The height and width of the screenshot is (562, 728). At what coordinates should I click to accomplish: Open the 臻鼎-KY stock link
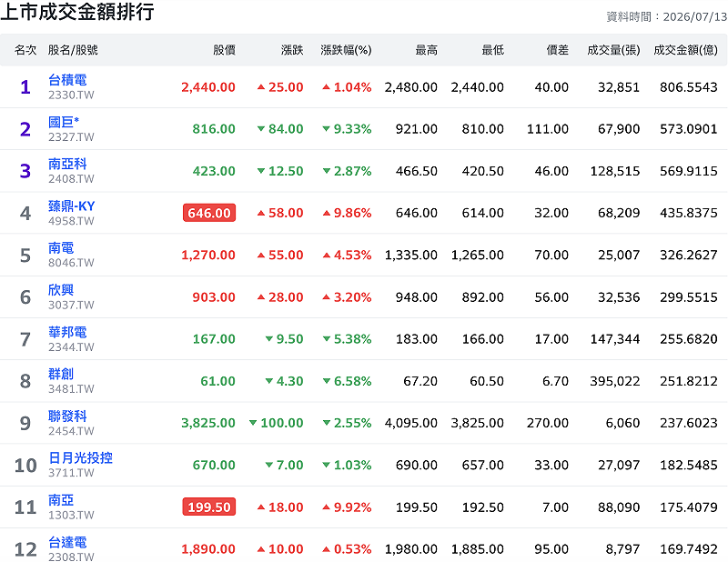(72, 206)
